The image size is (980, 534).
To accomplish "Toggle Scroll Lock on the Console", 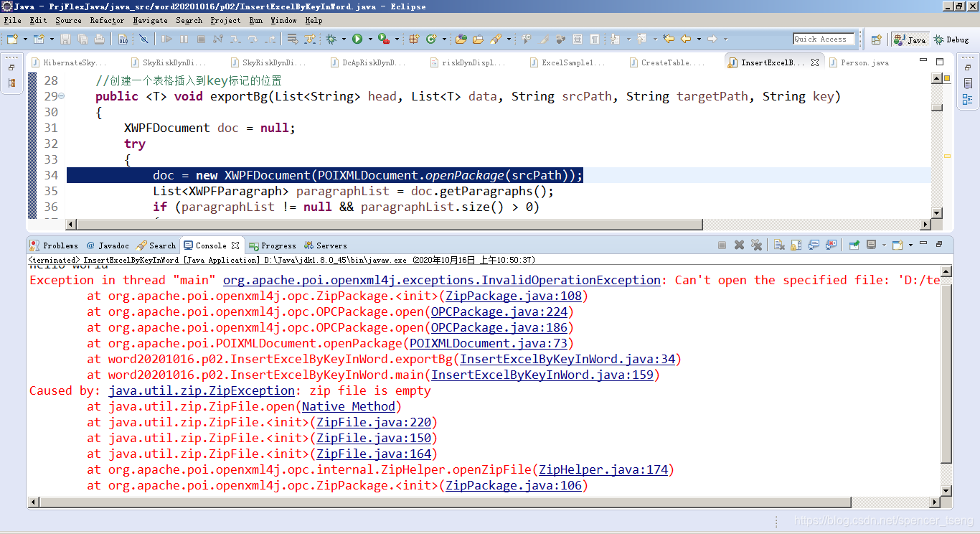I will click(796, 245).
